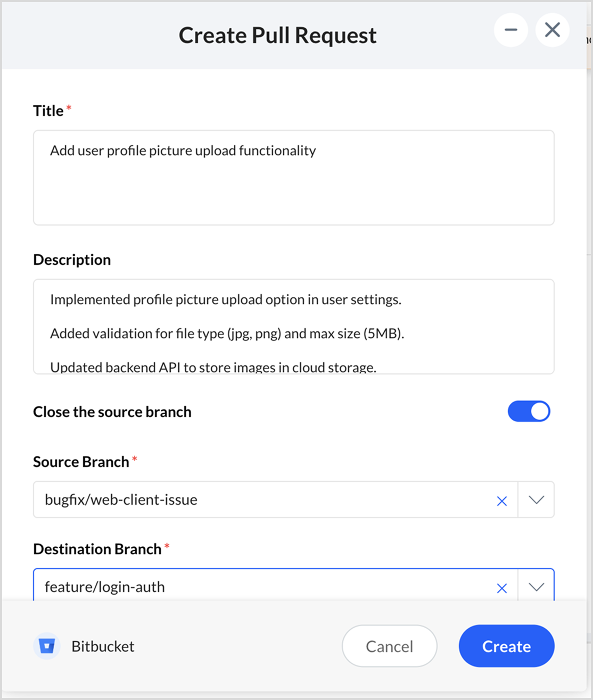Screen dimensions: 593x700
Task: Toggle off Close the source branch
Action: [x=529, y=412]
